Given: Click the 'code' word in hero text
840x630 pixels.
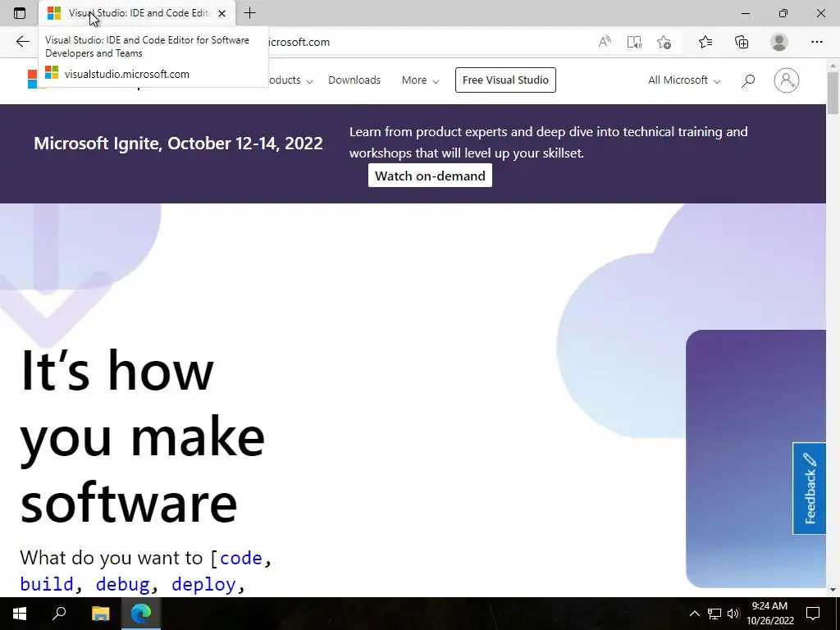Looking at the screenshot, I should [x=241, y=558].
